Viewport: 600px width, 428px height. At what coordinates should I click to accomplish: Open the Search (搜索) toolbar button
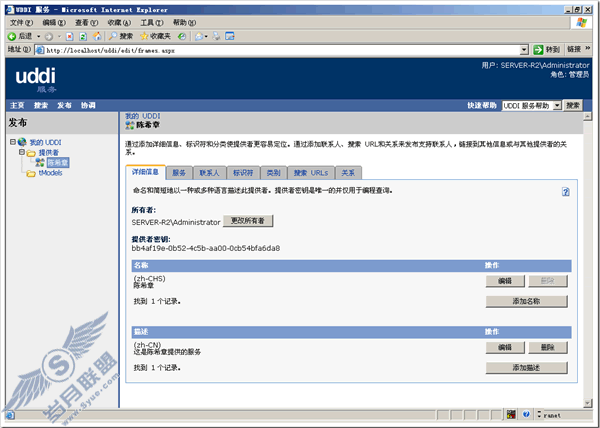pyautogui.click(x=121, y=36)
